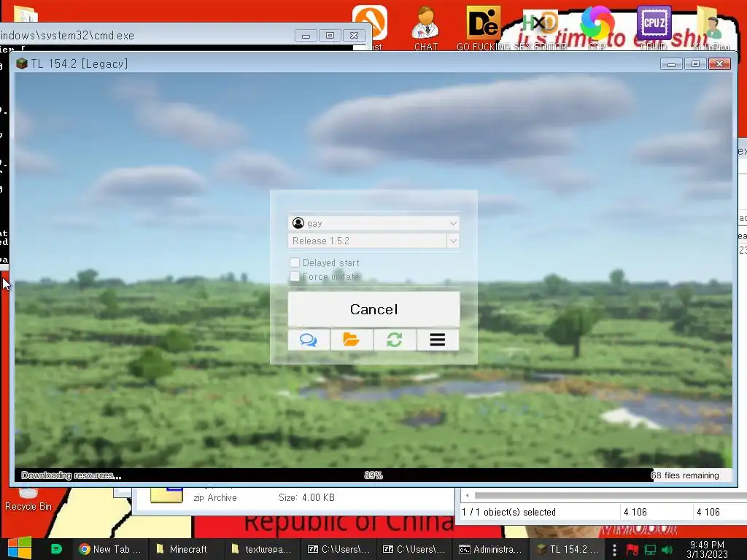Click the '68 files remaining' status text
The image size is (747, 560).
click(x=684, y=475)
